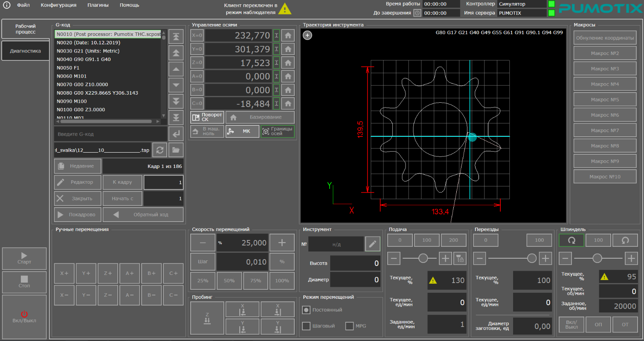The width and height of the screenshot is (644, 341).
Task: Click the Y axis limit indicator
Action: (x=276, y=49)
